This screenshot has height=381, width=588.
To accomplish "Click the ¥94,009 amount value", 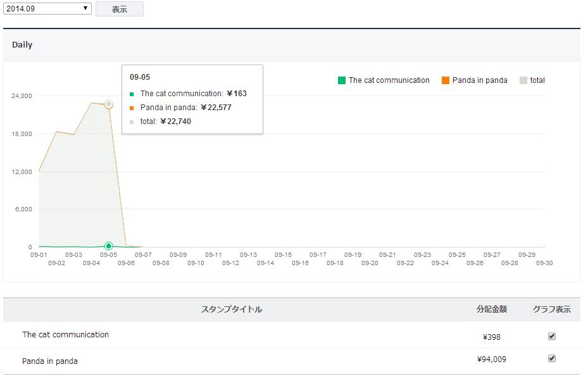I will coord(492,359).
